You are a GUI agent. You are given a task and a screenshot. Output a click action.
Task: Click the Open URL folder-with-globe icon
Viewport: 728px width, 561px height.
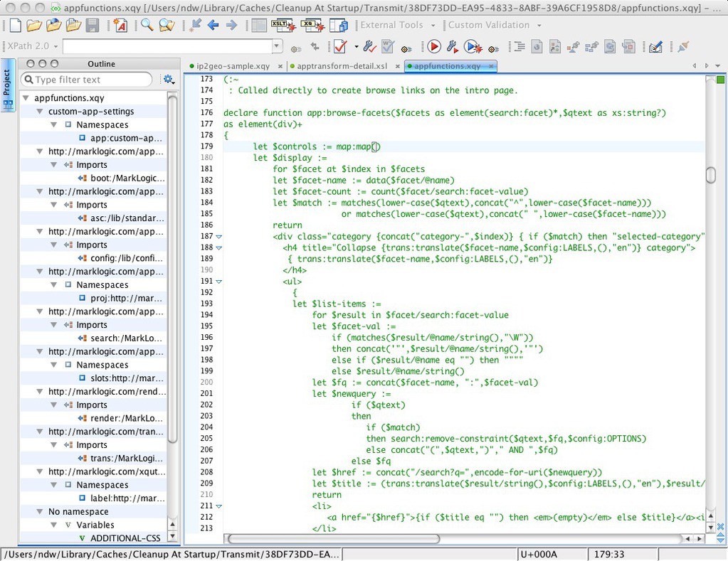pos(53,25)
